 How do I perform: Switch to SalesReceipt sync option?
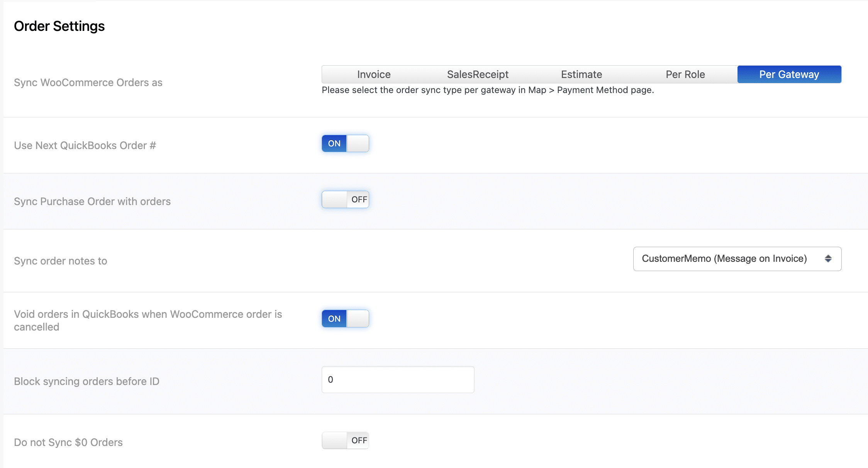click(477, 74)
